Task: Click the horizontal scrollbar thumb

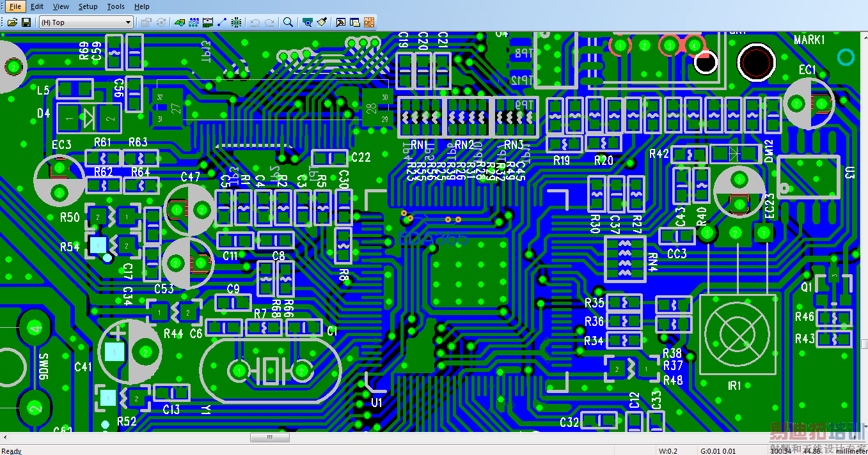Action: [269, 438]
